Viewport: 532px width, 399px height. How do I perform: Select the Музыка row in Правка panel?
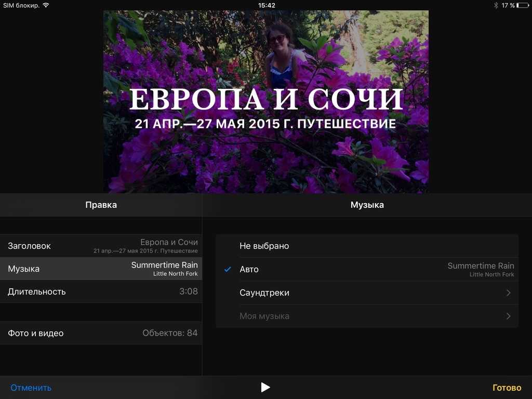(x=101, y=269)
